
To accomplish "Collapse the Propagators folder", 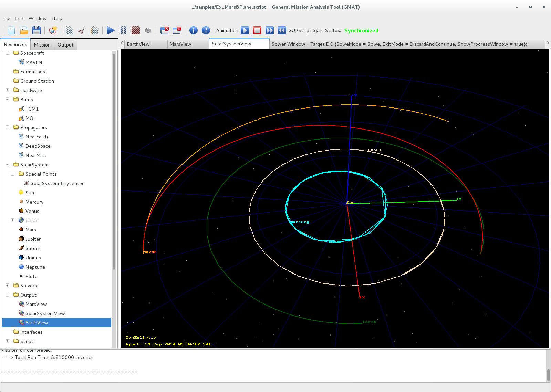I will click(7, 127).
